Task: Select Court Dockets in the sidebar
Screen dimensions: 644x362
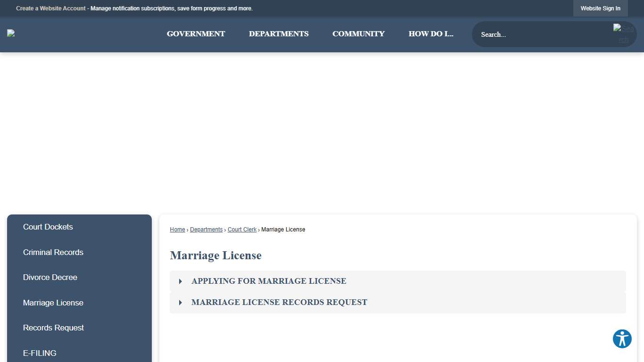Action: pos(48,227)
